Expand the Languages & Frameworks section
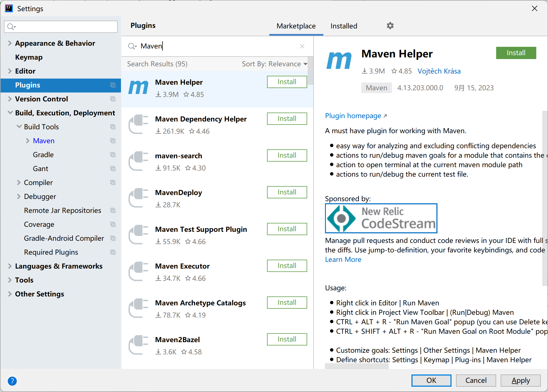This screenshot has width=548, height=392. pos(10,266)
